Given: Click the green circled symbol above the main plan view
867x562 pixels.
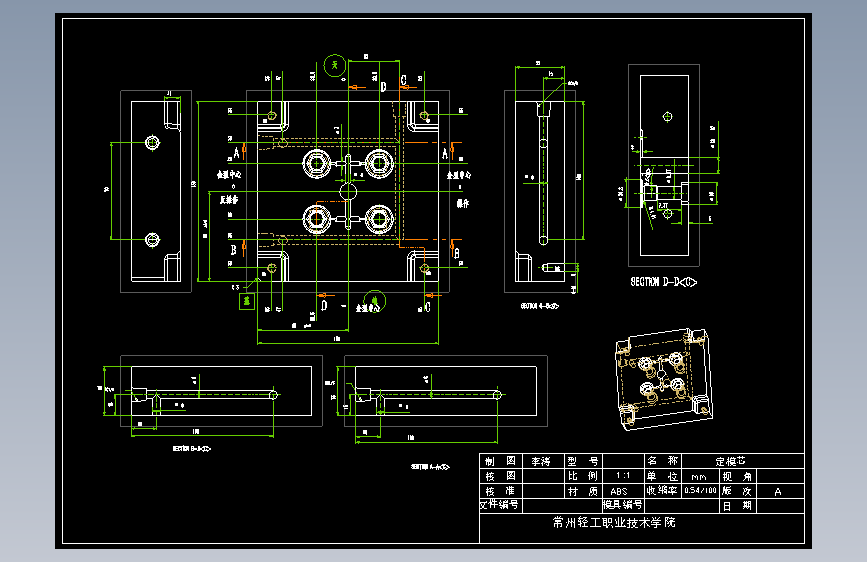Looking at the screenshot, I should pyautogui.click(x=335, y=66).
